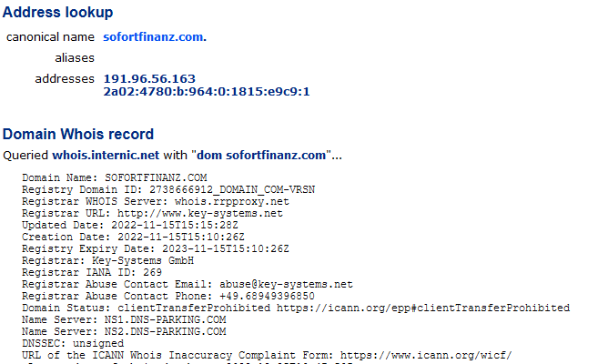The image size is (608, 364).
Task: Click the Registry Expiry Date line
Action: [156, 248]
